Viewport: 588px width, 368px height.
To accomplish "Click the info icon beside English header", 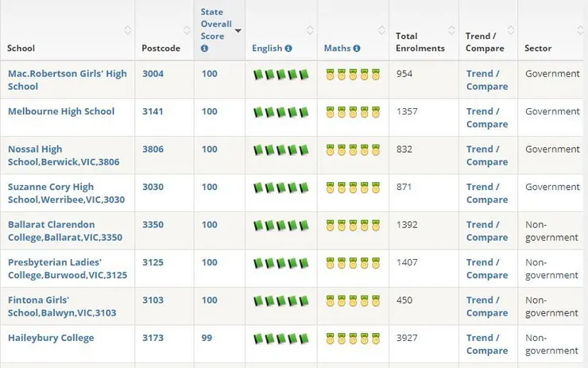I will [x=288, y=48].
